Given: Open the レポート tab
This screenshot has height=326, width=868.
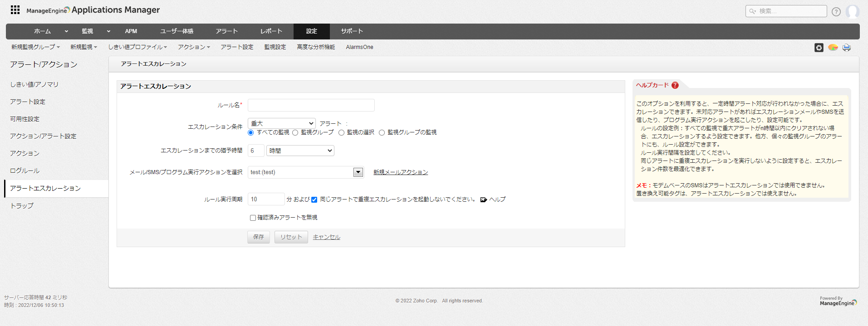Looking at the screenshot, I should point(271,31).
